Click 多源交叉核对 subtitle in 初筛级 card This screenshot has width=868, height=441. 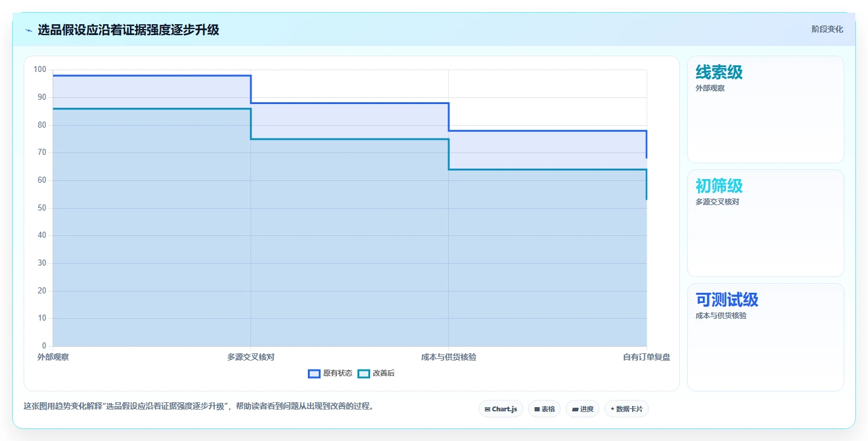pos(717,201)
